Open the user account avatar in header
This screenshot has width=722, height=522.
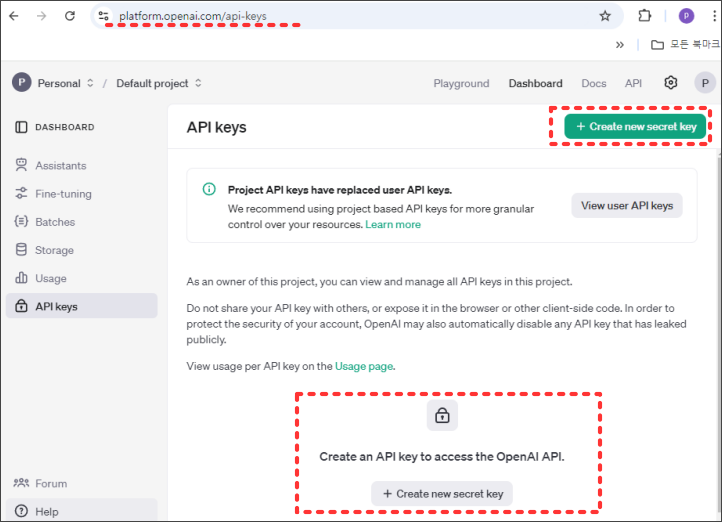pos(705,83)
